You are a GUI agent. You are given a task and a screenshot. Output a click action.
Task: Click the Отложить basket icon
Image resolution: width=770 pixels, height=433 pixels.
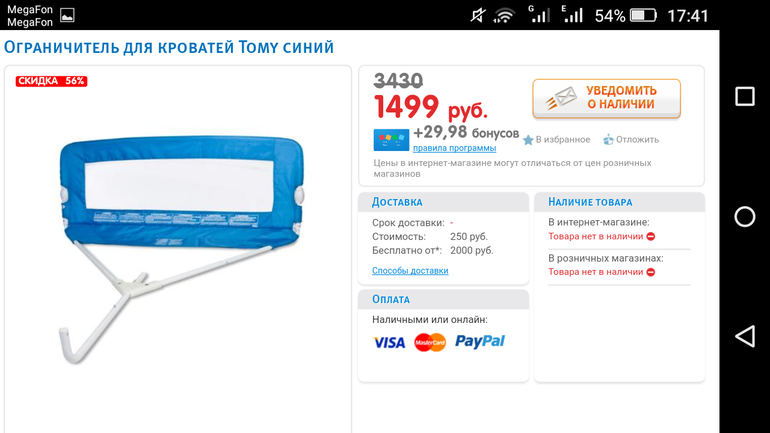point(608,140)
